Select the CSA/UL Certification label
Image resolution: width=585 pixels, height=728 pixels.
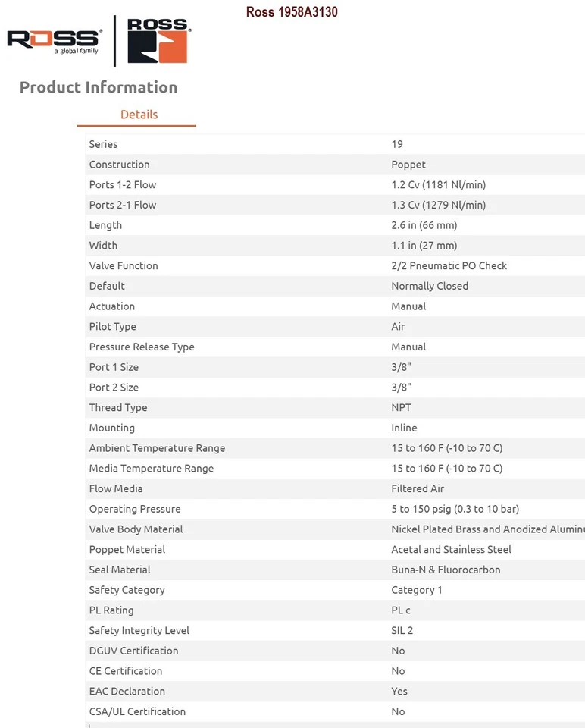pyautogui.click(x=137, y=711)
